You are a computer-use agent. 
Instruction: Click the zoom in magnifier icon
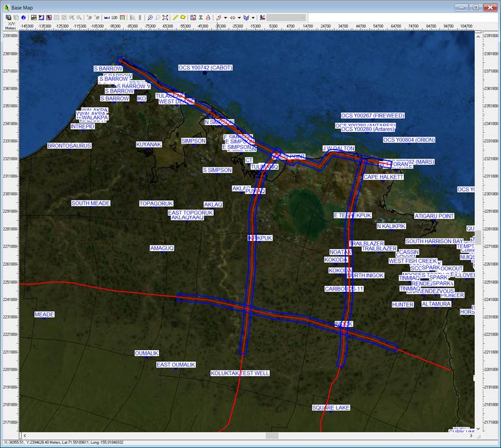[151, 18]
